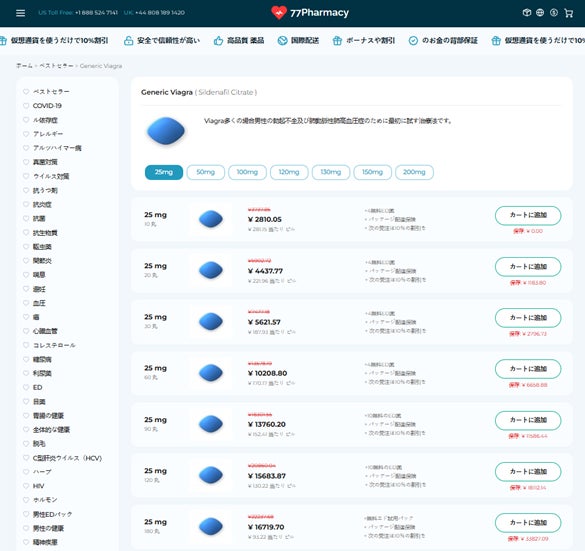Add the ¥ 4437.77 package to cart
585x551 pixels.
[x=528, y=267]
